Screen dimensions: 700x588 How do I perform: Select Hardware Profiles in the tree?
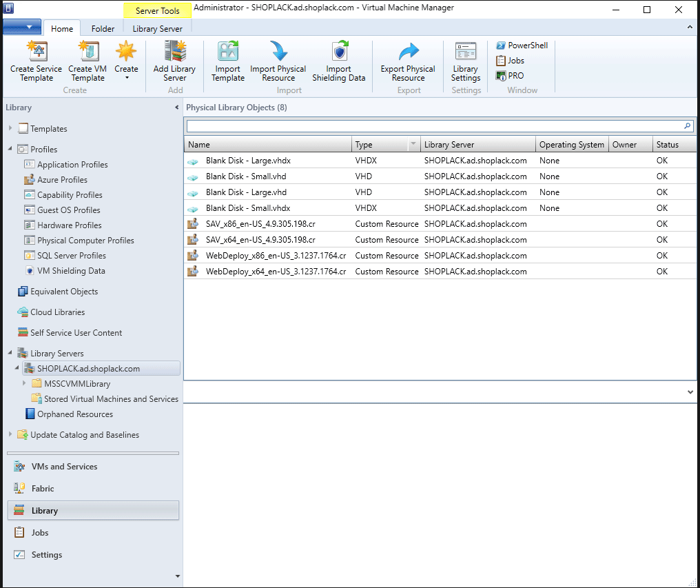(63, 225)
